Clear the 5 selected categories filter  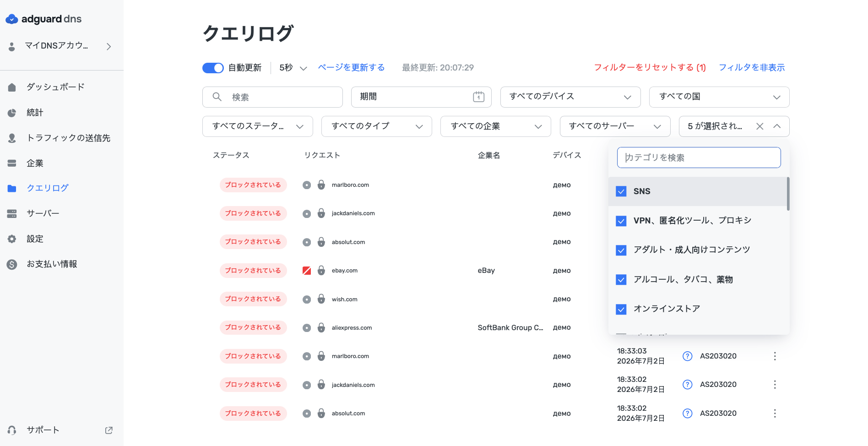click(x=759, y=126)
